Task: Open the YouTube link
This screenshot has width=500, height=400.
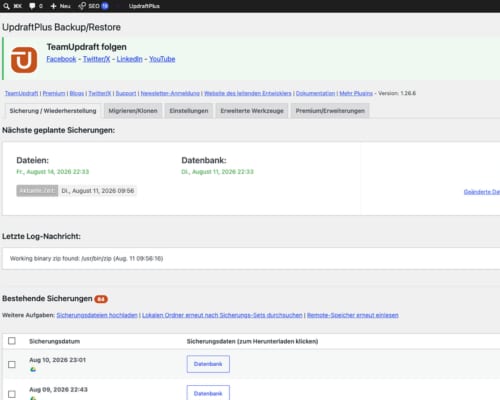Action: point(162,59)
